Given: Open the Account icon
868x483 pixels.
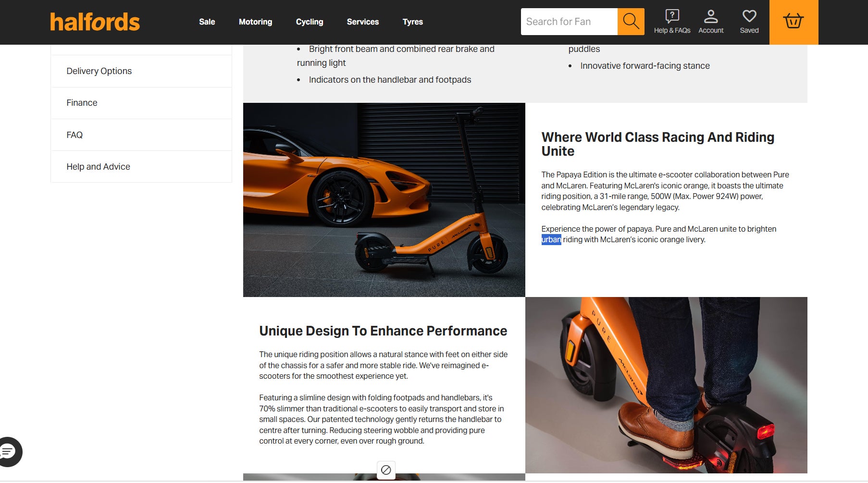Looking at the screenshot, I should tap(711, 22).
